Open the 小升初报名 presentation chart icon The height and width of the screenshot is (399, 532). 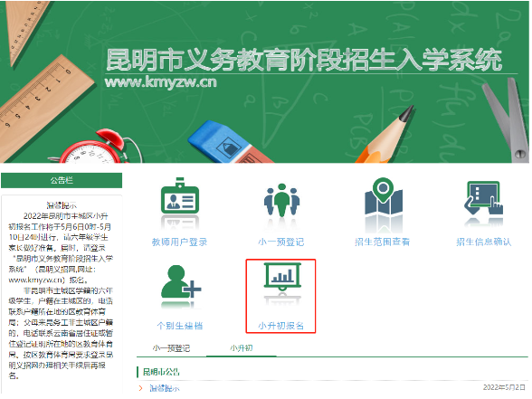[282, 277]
